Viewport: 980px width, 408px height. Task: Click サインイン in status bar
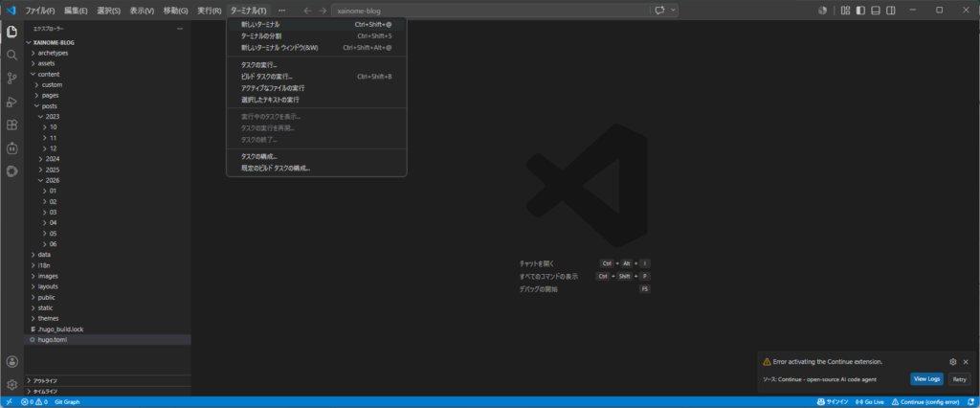833,401
